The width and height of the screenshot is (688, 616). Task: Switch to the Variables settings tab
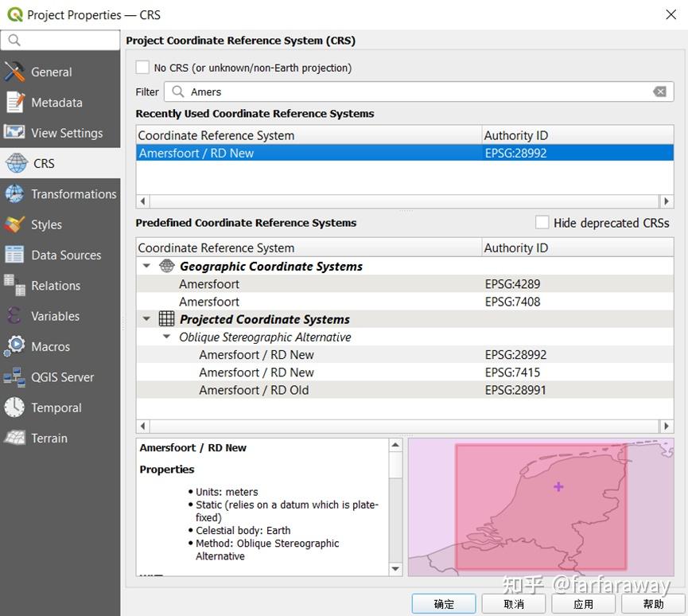[x=55, y=316]
